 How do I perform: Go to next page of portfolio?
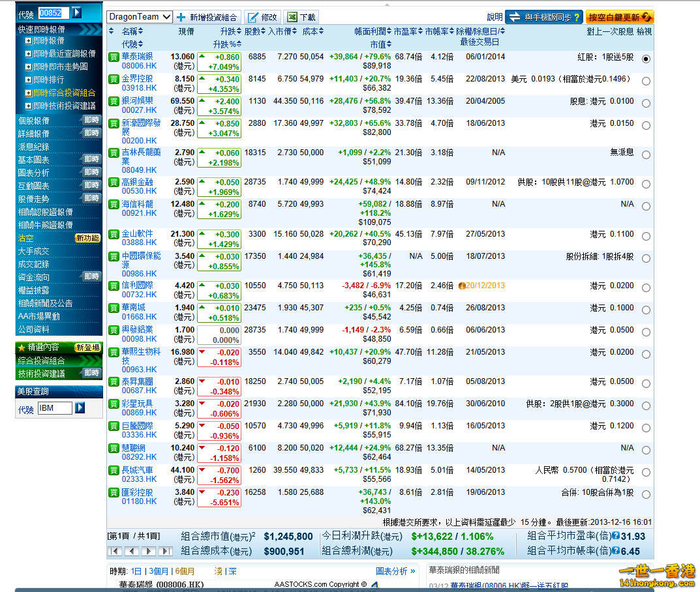point(148,552)
